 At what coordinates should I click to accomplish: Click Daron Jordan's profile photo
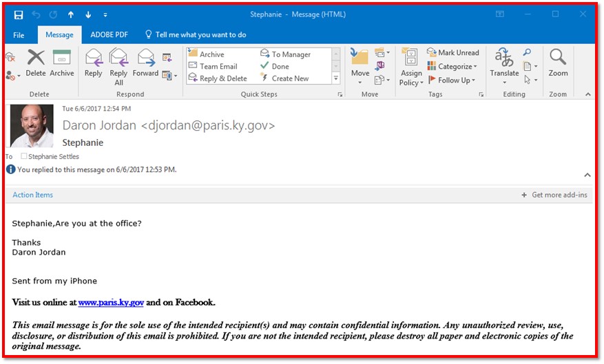[x=32, y=126]
